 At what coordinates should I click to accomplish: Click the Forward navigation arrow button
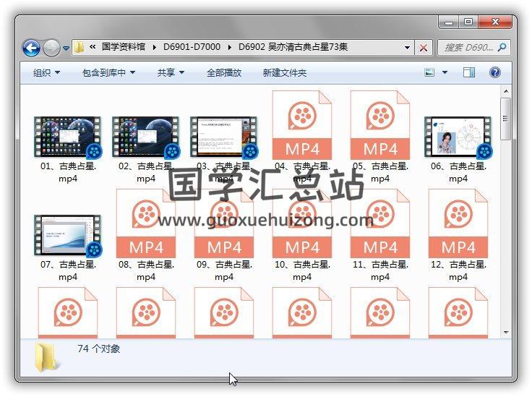pyautogui.click(x=51, y=48)
